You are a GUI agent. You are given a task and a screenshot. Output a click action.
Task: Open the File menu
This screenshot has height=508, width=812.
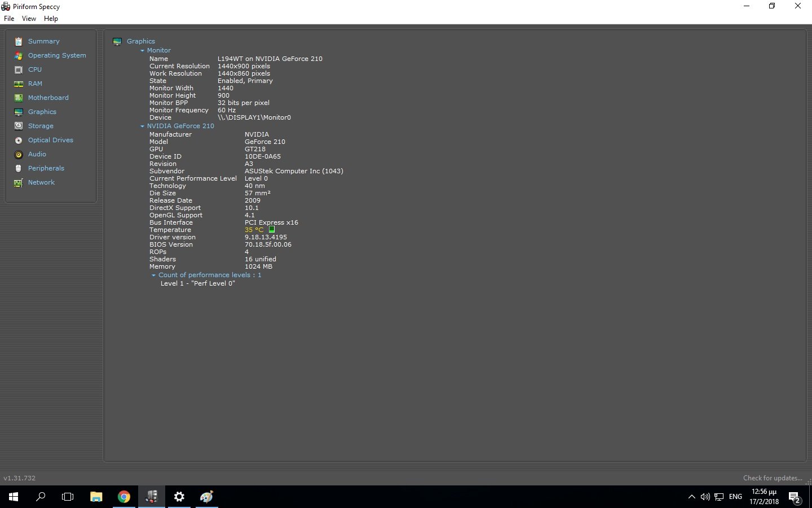coord(9,19)
